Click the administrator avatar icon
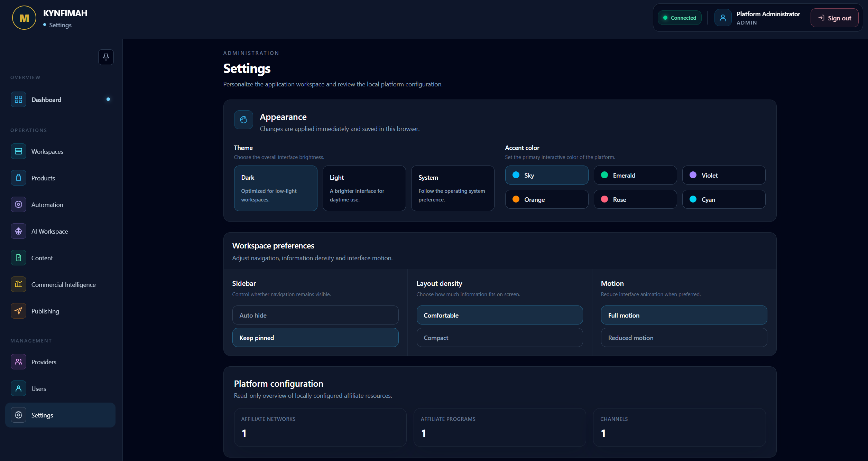The width and height of the screenshot is (868, 461). point(723,18)
